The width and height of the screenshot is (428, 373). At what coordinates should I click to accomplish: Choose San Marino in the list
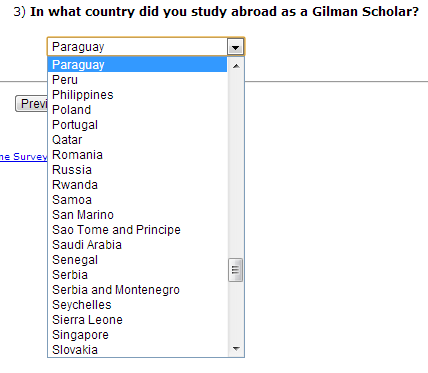(137, 215)
